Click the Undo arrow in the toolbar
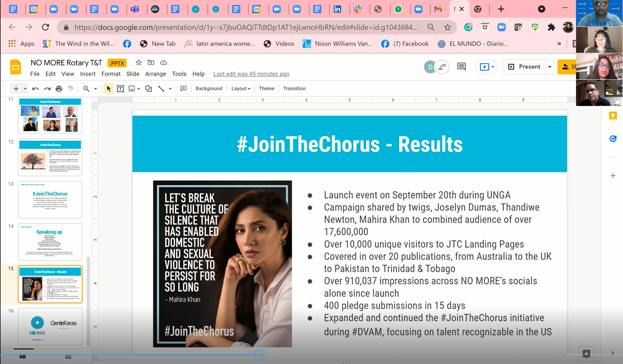The height and width of the screenshot is (364, 623). (x=36, y=89)
